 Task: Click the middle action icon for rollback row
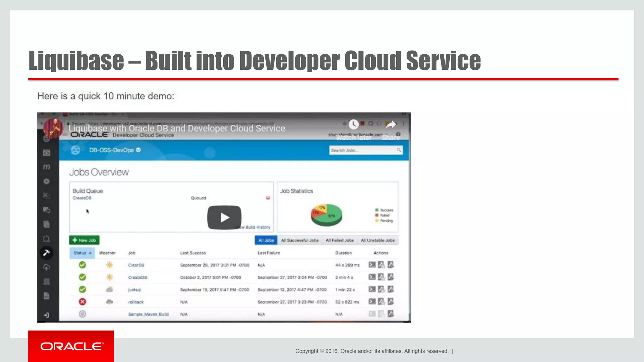[381, 301]
